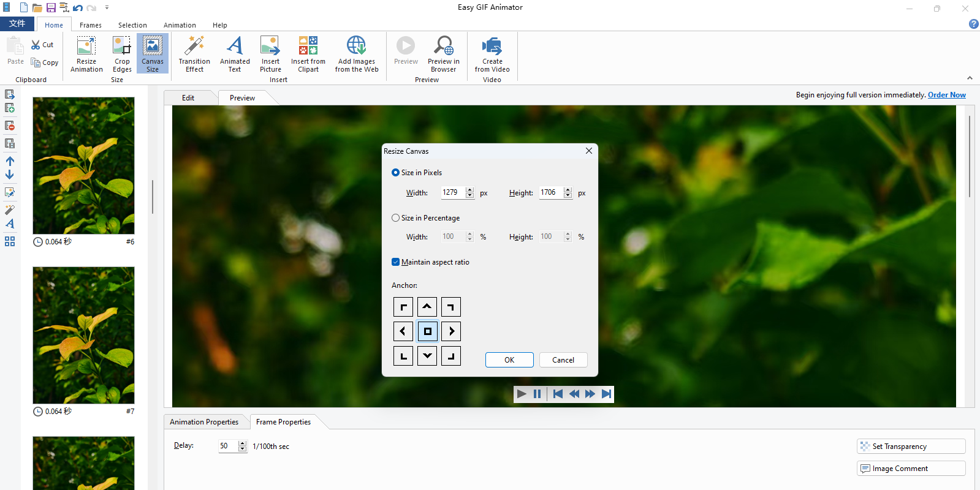Click Add Images from the Web
The width and height of the screenshot is (980, 490).
[357, 54]
